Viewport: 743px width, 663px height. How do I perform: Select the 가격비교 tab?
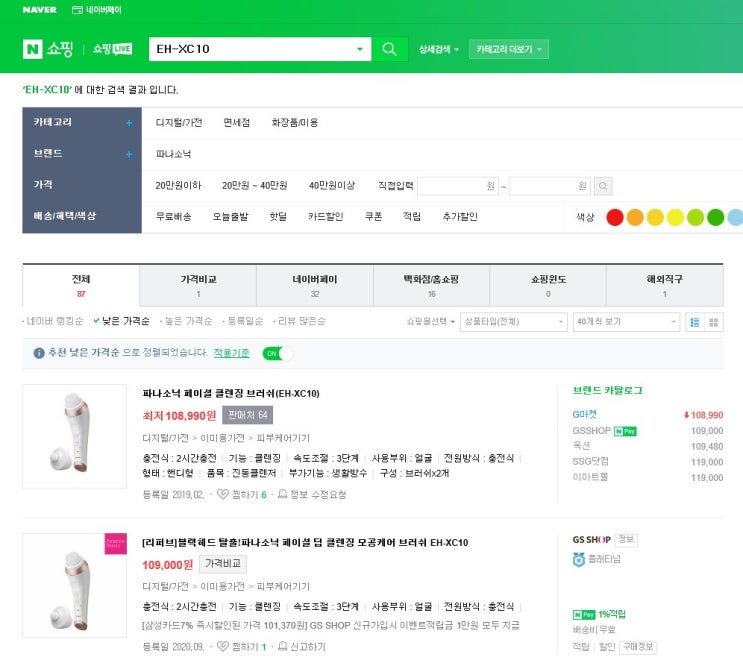[x=198, y=286]
